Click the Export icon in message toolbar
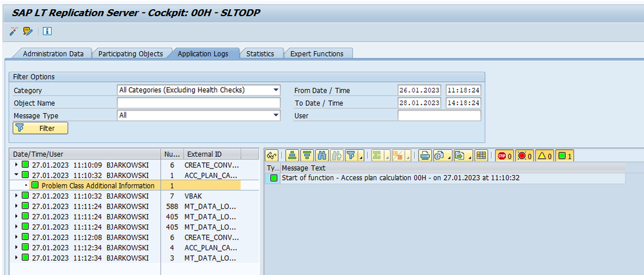The image size is (644, 275). point(460,156)
